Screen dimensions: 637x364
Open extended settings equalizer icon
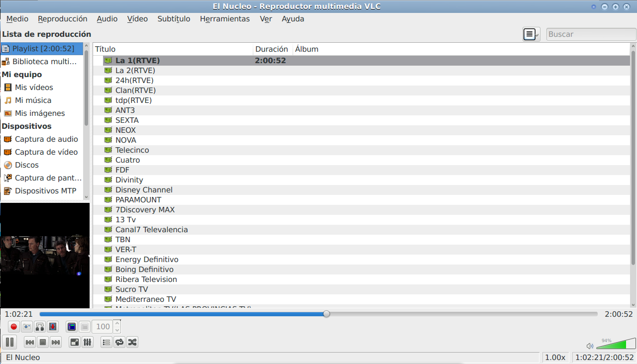pyautogui.click(x=88, y=342)
